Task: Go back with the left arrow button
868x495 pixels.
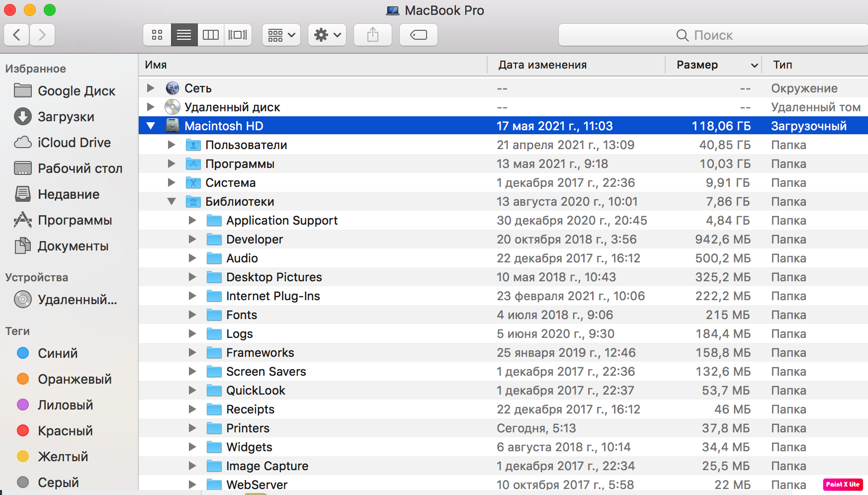Action: (x=16, y=35)
